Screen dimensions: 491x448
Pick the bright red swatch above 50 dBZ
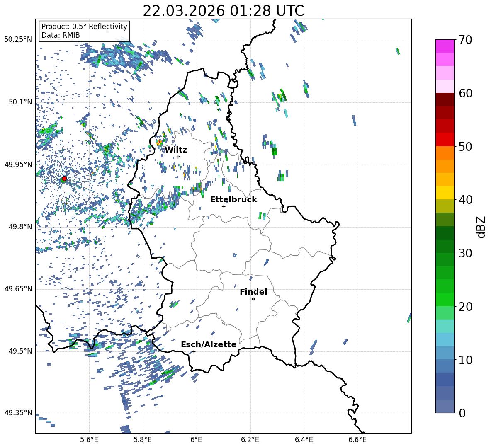click(x=445, y=139)
